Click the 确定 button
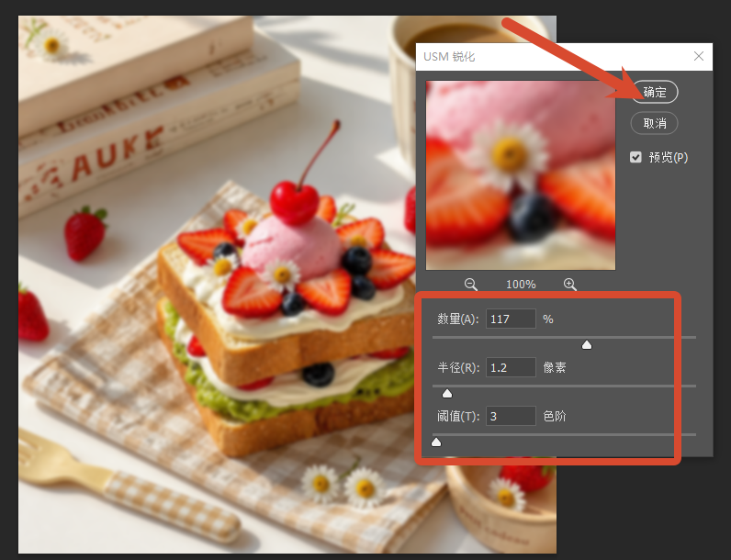Viewport: 731px width, 560px height. pyautogui.click(x=654, y=92)
